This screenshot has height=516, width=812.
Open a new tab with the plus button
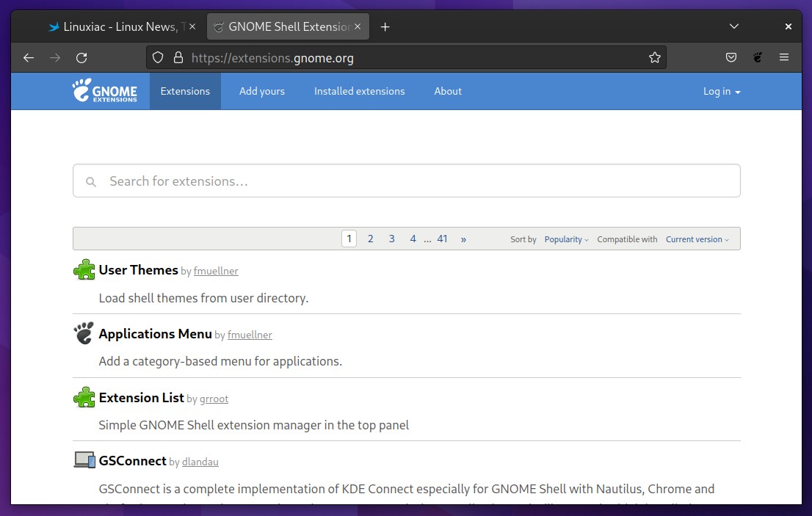click(385, 27)
